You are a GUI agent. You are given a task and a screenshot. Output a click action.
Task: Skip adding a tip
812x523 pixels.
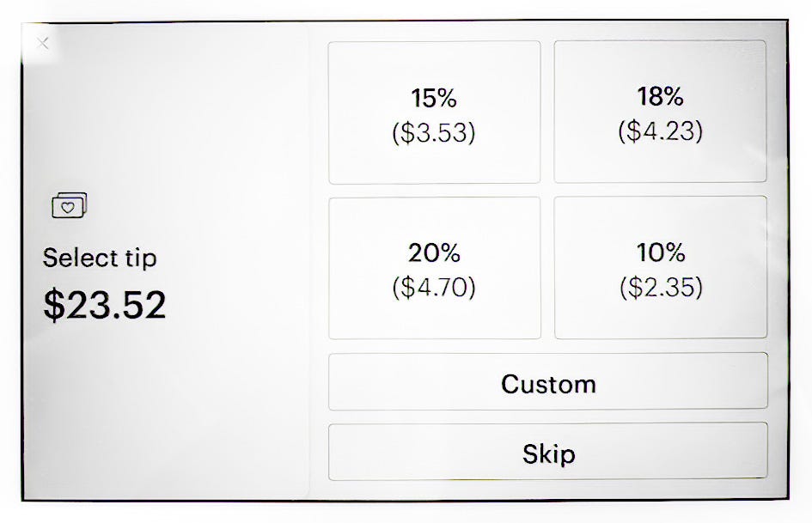tap(548, 452)
